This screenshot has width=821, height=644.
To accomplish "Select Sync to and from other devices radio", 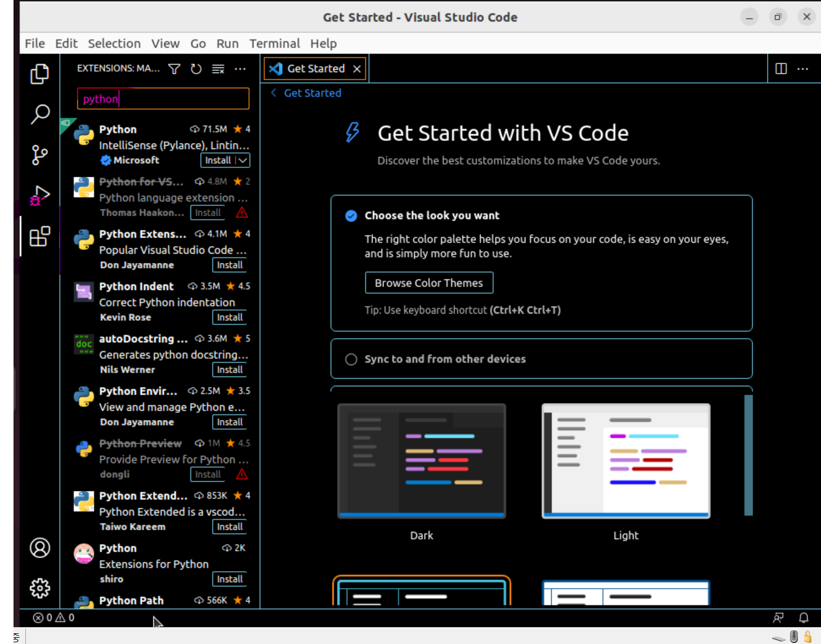I will point(351,359).
